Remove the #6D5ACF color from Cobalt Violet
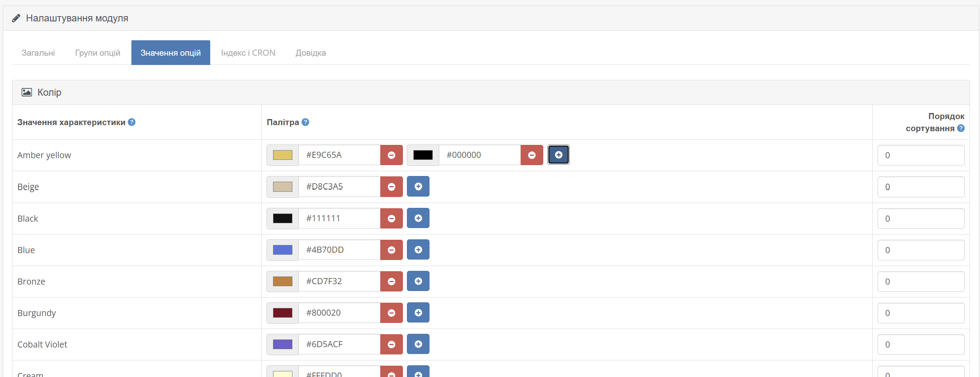 [391, 344]
